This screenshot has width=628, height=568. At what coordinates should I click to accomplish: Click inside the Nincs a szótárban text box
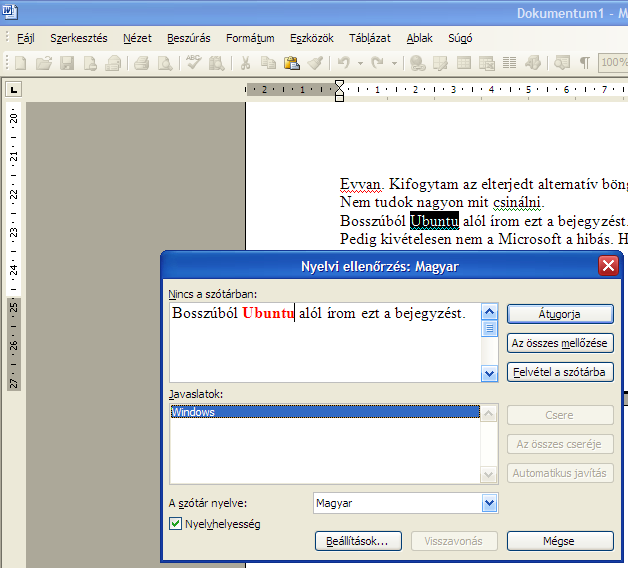[325, 342]
